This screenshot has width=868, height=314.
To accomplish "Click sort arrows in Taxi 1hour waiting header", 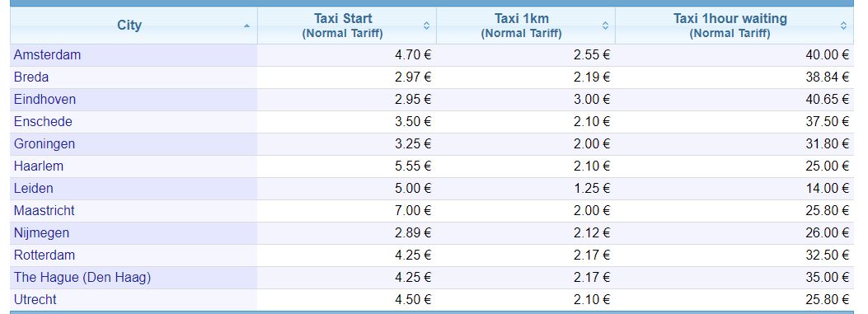I will click(843, 26).
